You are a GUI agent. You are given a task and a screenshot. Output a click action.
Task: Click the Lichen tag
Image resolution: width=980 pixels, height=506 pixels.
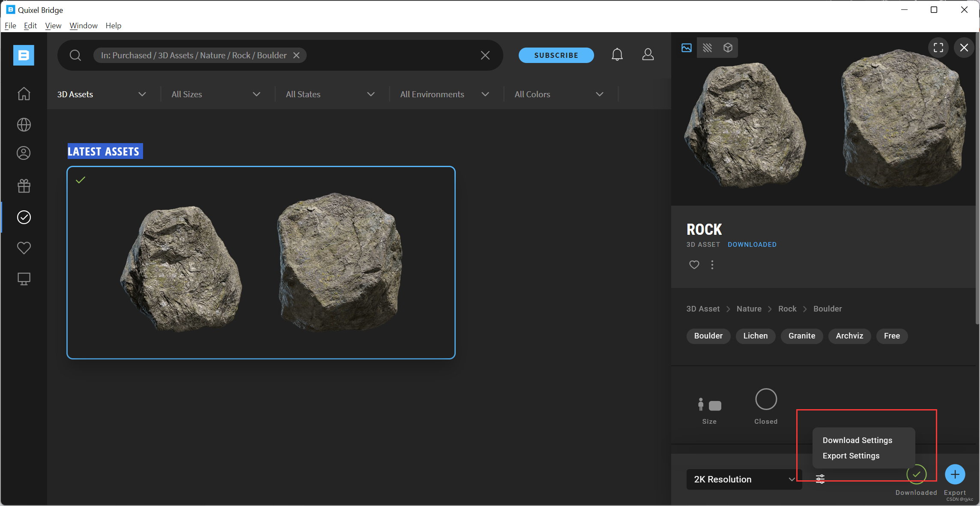755,336
